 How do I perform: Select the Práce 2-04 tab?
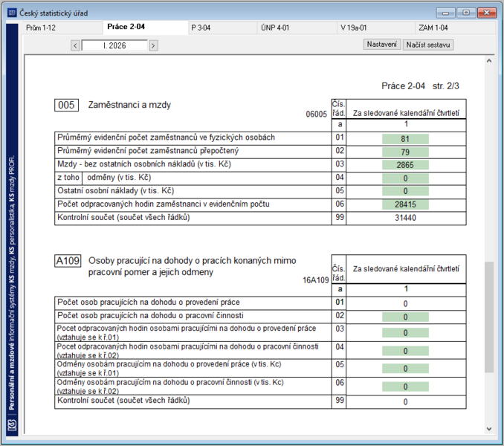(146, 27)
